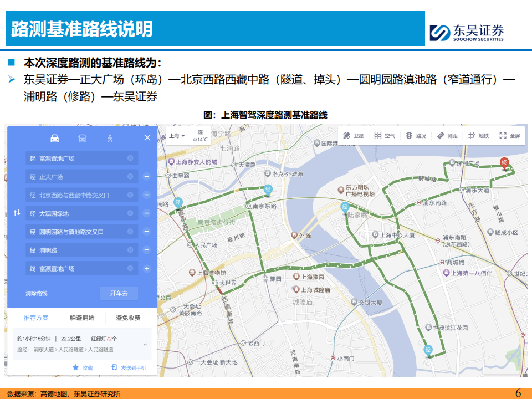Swap route order with the up-down arrows icon
The height and width of the screenshot is (399, 532).
pos(17,213)
